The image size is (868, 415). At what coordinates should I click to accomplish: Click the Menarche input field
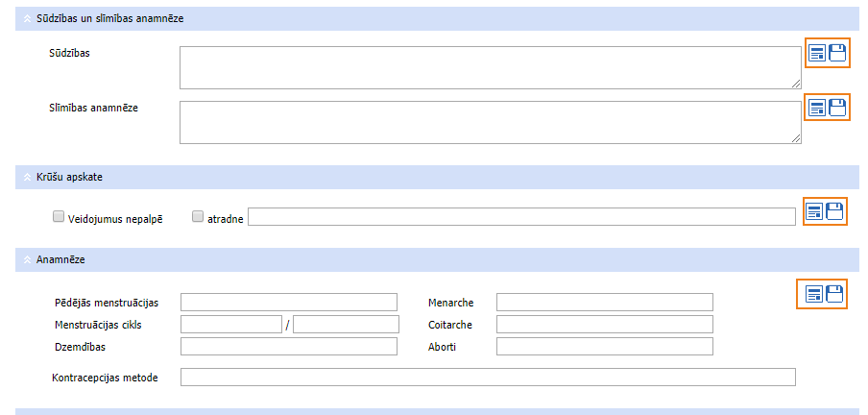(x=605, y=302)
